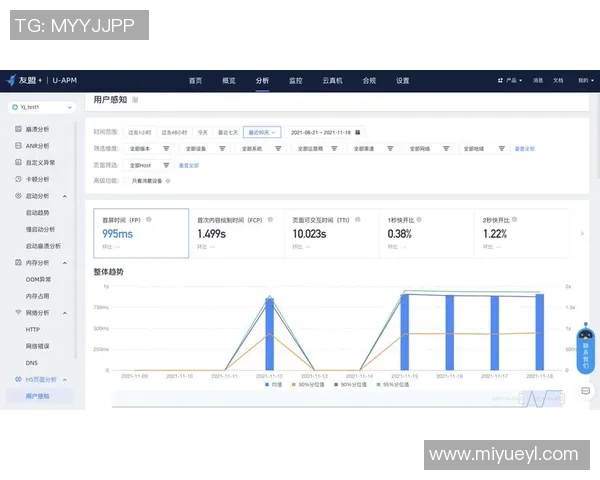Click the 友盟+ logo icon

coord(11,80)
